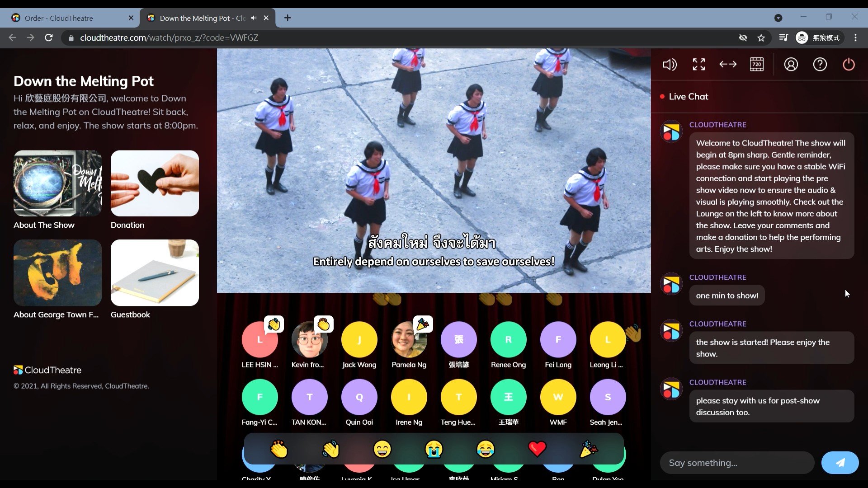
Task: Select 王瑞華 audience avatar
Action: click(509, 397)
